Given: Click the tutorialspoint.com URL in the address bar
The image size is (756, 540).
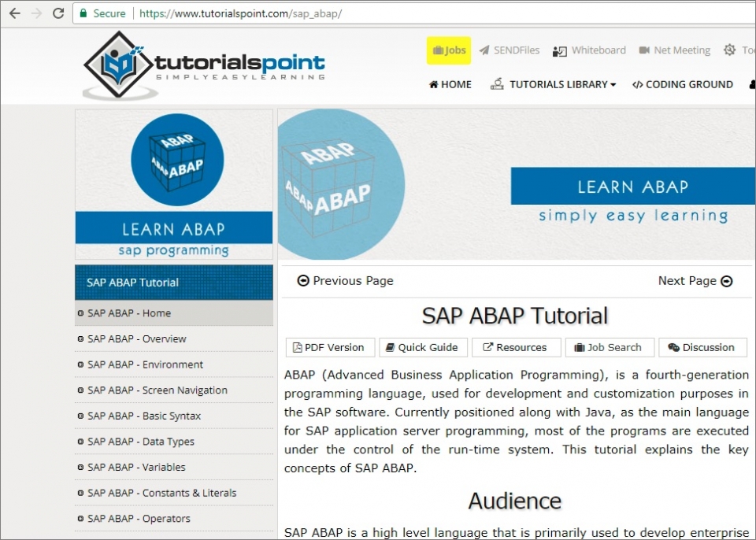Looking at the screenshot, I should (x=241, y=13).
